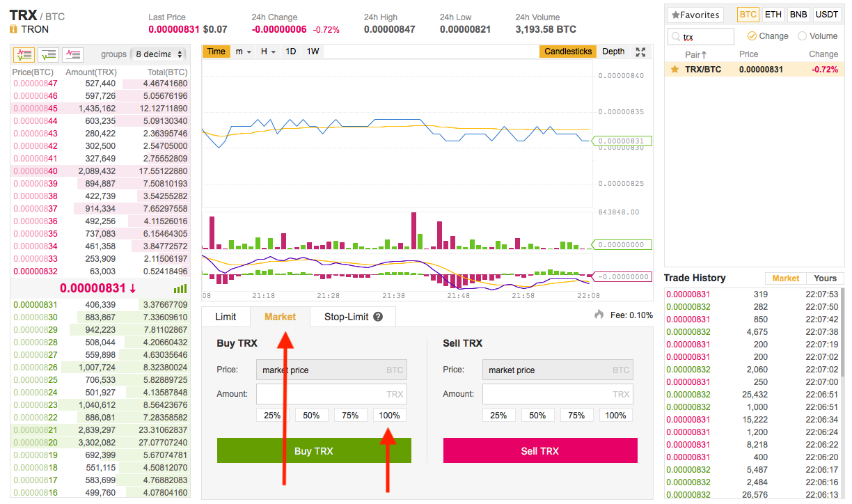Select the Time chart interval
This screenshot has width=852, height=504.
(216, 52)
